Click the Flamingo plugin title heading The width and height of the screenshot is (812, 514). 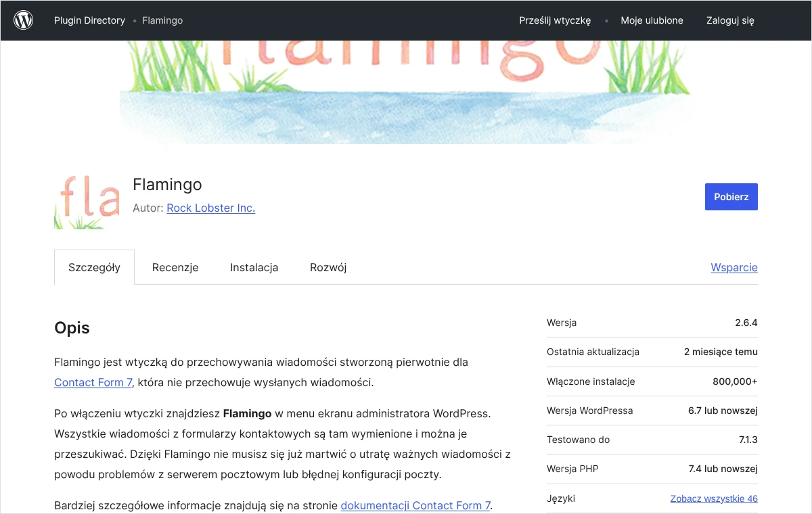click(167, 185)
